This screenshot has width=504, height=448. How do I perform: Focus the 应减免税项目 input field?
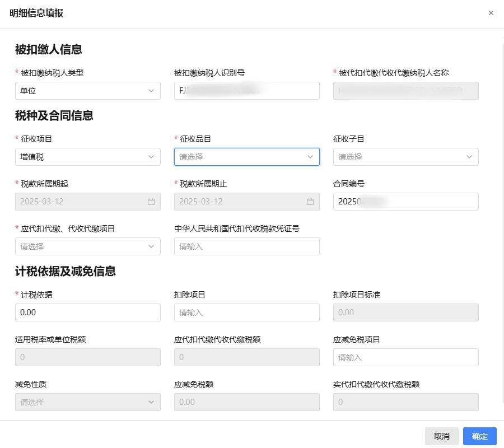(x=405, y=357)
